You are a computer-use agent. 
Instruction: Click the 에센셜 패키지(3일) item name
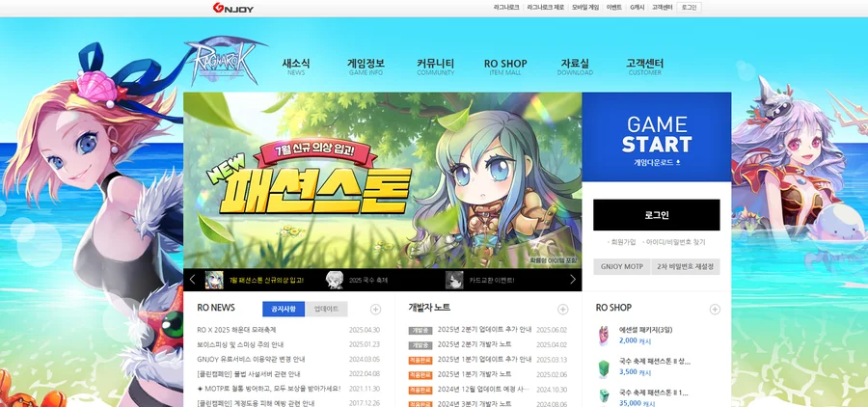(x=645, y=330)
